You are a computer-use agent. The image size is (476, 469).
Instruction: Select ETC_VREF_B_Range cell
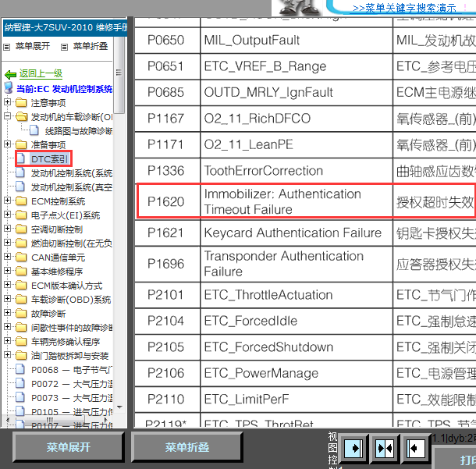pos(297,66)
